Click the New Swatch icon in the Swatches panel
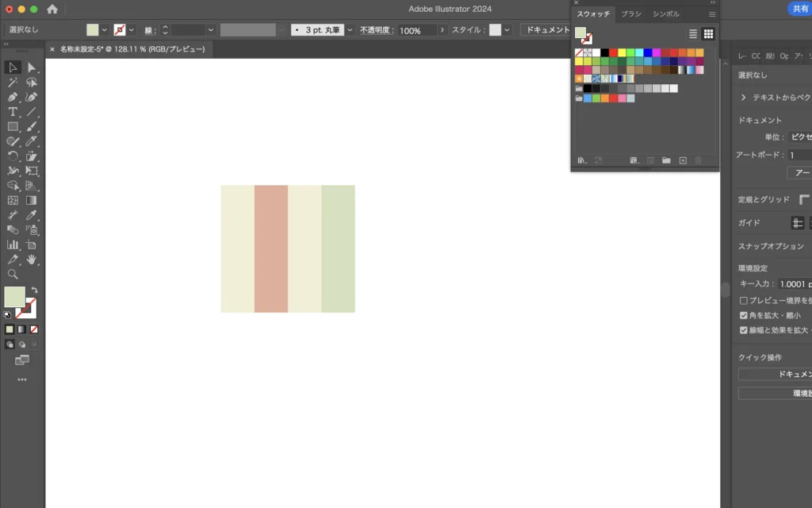812x508 pixels. [x=682, y=160]
